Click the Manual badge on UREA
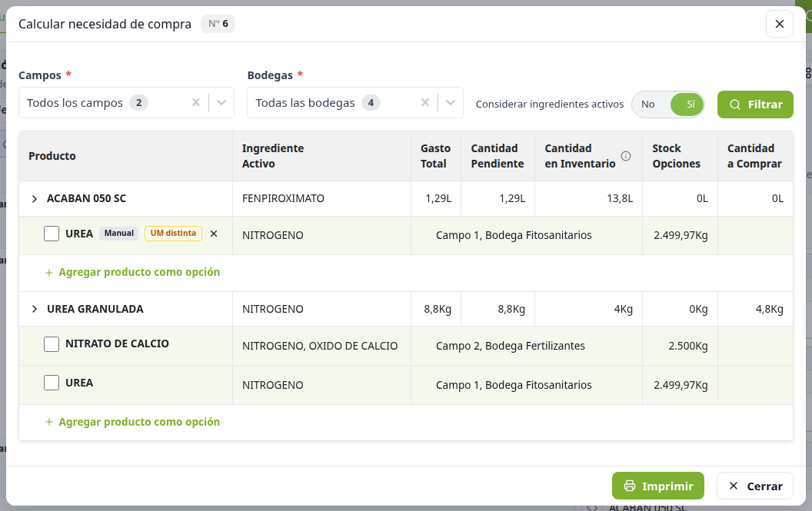The height and width of the screenshot is (511, 812). point(119,234)
